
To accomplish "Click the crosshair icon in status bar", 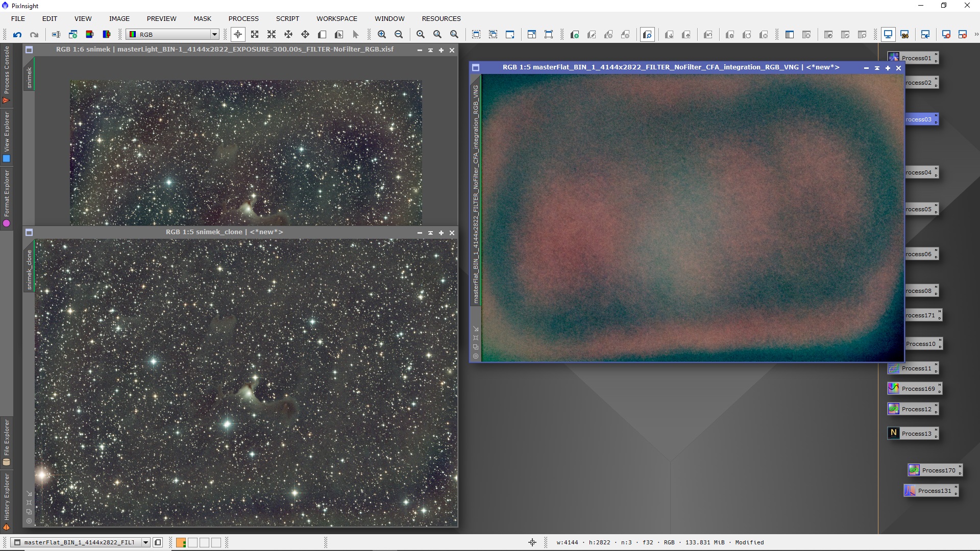I will point(532,542).
